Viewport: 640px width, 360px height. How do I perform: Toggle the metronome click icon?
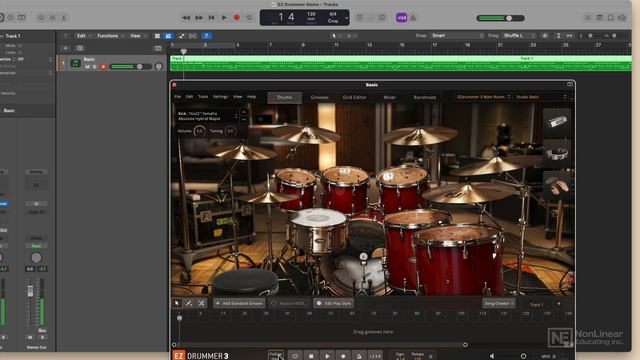tap(413, 18)
